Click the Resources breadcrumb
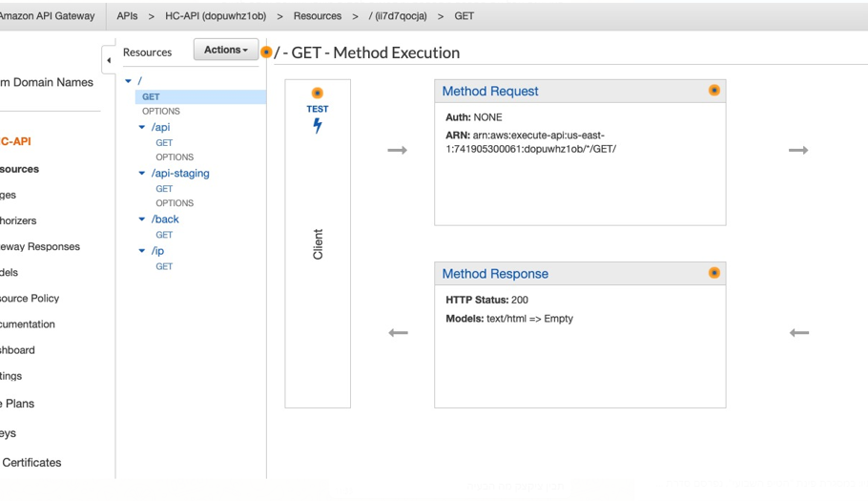 (318, 16)
